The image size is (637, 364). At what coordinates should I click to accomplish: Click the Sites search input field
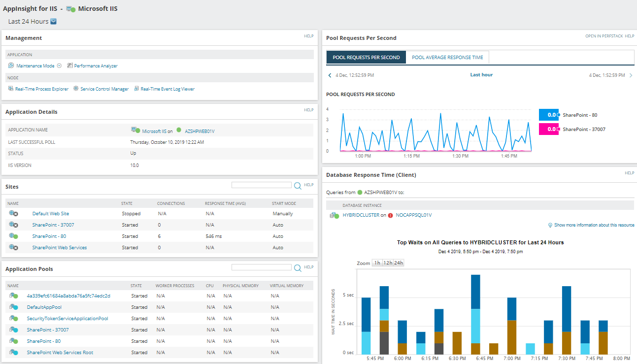(261, 185)
